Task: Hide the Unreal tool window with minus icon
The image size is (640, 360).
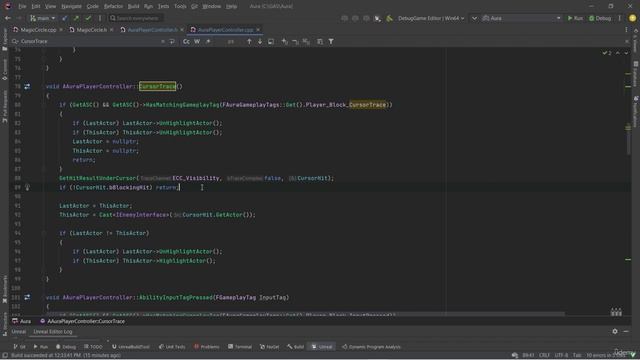Action: coord(627,331)
